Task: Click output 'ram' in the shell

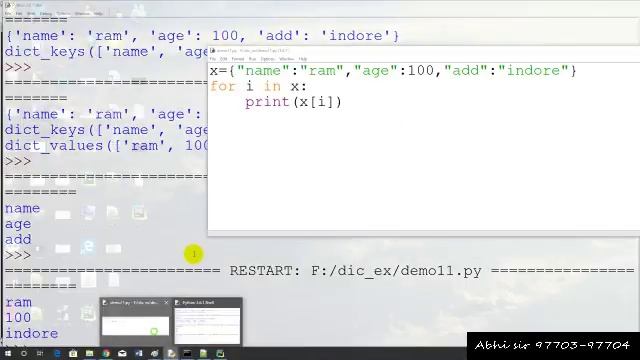Action: point(18,302)
